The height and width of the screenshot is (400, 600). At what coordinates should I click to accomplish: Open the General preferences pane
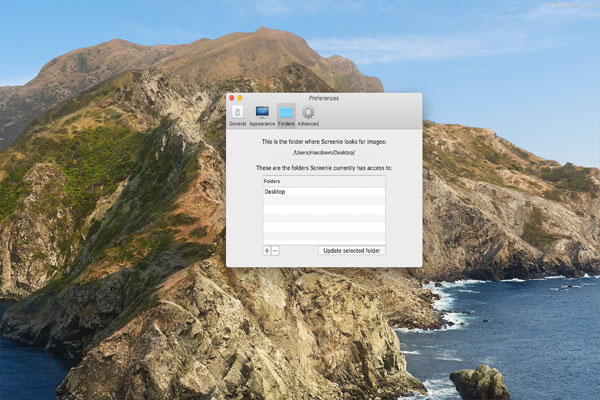(237, 115)
